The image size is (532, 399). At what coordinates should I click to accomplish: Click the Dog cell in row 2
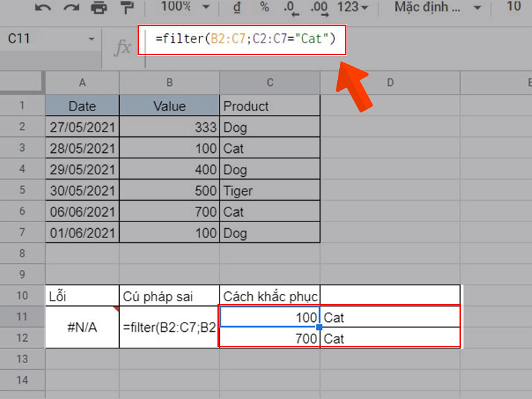(270, 127)
